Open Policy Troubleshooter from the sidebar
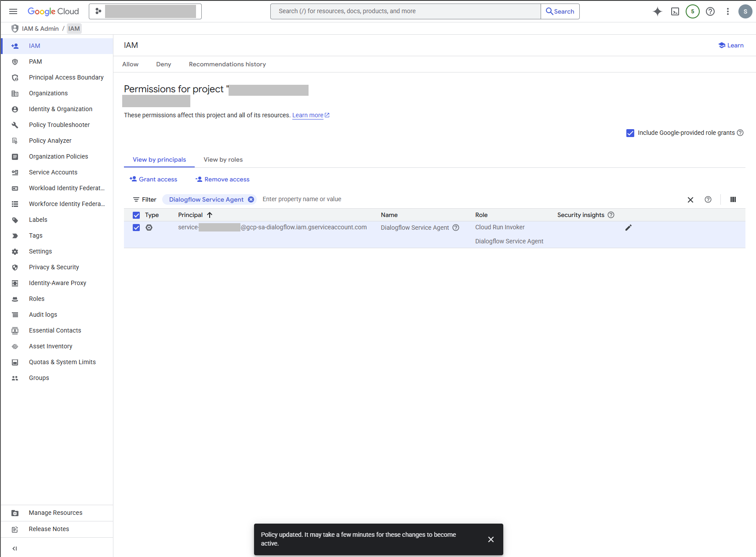The height and width of the screenshot is (557, 756). tap(59, 125)
